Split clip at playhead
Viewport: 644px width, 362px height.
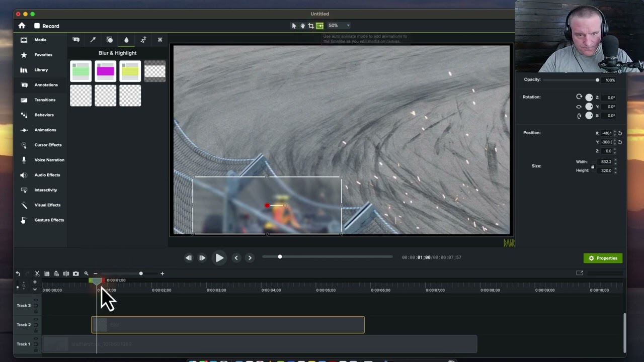(x=66, y=274)
